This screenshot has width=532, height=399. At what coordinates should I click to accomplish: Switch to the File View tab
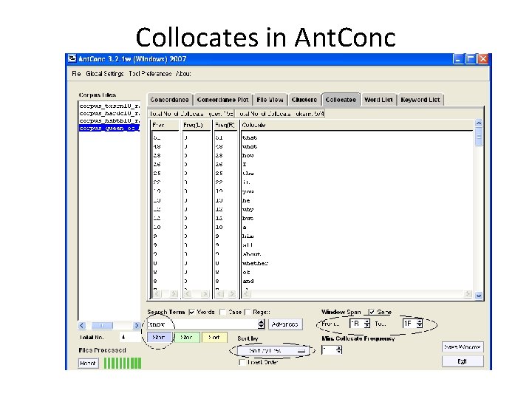click(x=270, y=100)
